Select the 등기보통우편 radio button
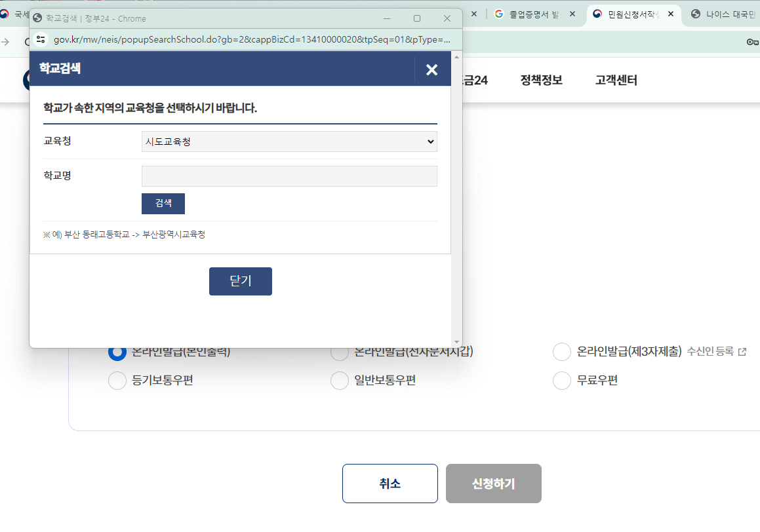 pyautogui.click(x=117, y=380)
